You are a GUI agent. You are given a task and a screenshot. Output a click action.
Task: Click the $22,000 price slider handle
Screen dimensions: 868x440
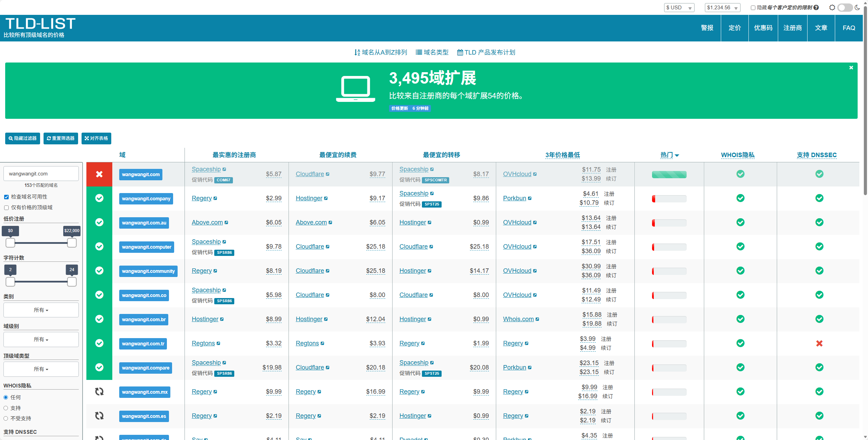(x=72, y=243)
